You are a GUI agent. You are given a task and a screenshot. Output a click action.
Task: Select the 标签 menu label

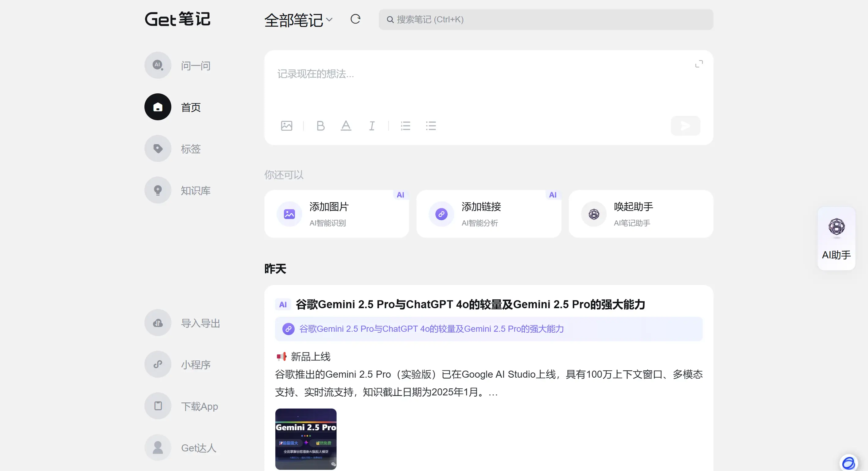tap(191, 149)
